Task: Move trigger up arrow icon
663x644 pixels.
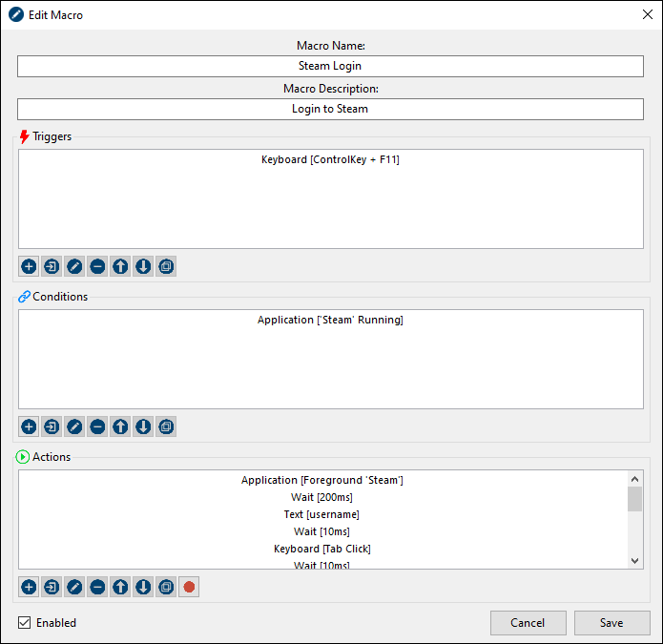Action: coord(120,266)
